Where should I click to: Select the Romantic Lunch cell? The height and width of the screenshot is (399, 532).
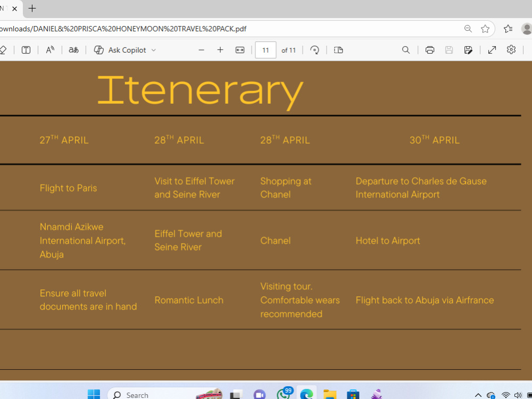(x=189, y=300)
